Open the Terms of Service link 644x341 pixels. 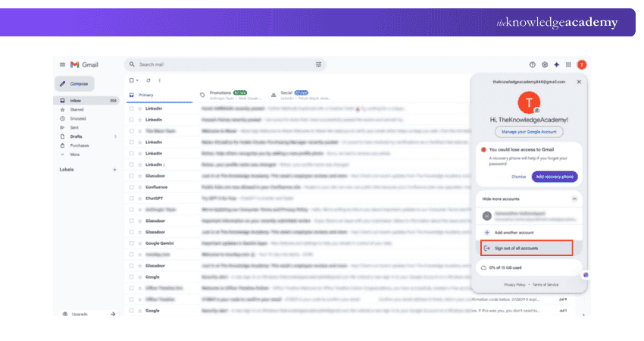(x=546, y=285)
